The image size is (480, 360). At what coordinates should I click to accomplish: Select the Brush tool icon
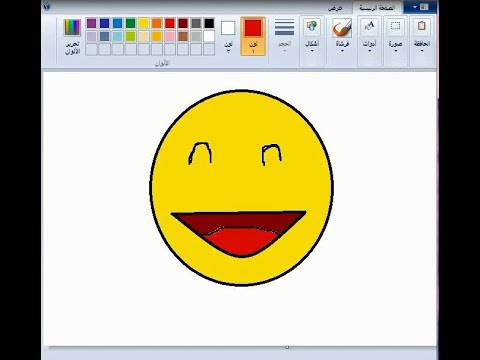tap(342, 28)
